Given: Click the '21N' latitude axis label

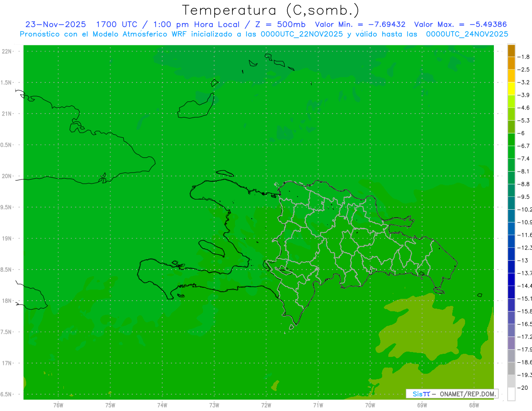Looking at the screenshot, I should [x=7, y=114].
